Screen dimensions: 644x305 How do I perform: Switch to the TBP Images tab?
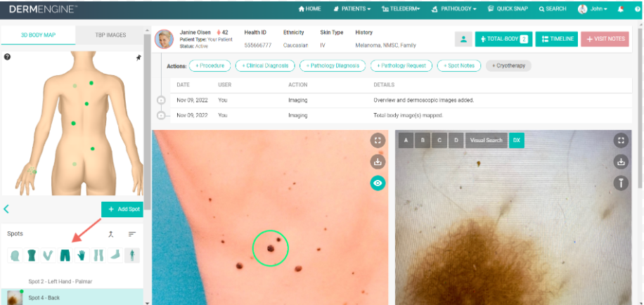[110, 35]
